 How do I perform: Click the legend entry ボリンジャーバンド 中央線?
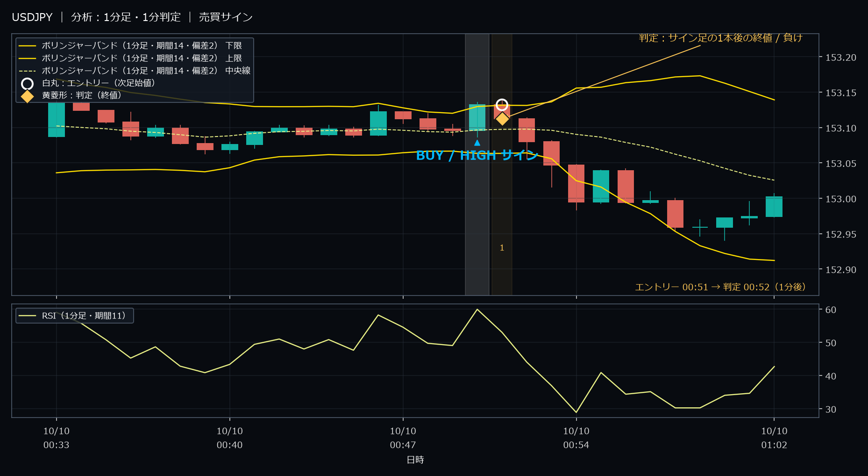[146, 71]
